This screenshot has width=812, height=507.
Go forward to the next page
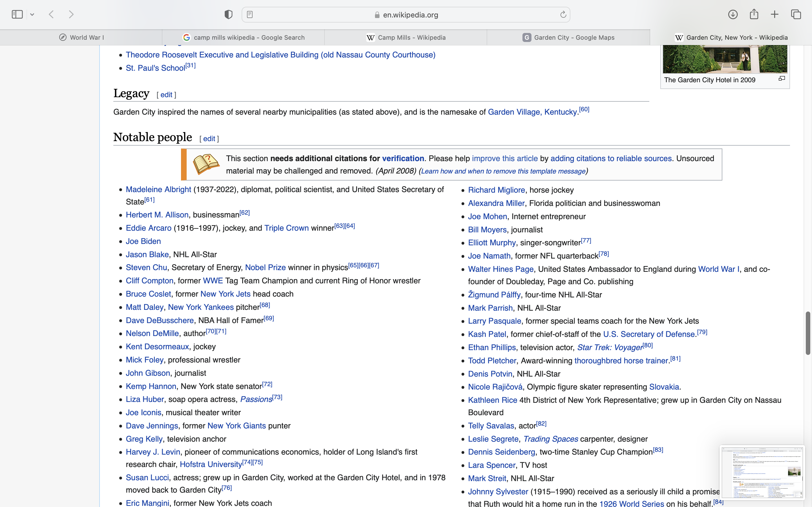point(71,14)
